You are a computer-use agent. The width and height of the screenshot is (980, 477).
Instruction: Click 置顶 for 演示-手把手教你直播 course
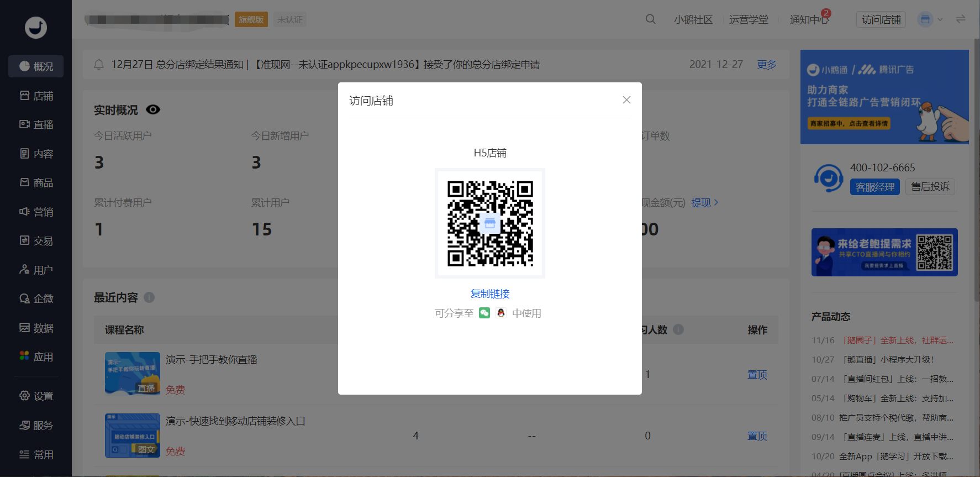[757, 374]
